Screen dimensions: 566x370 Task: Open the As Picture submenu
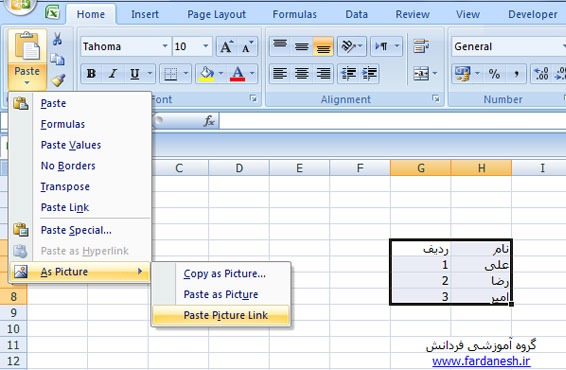point(80,271)
